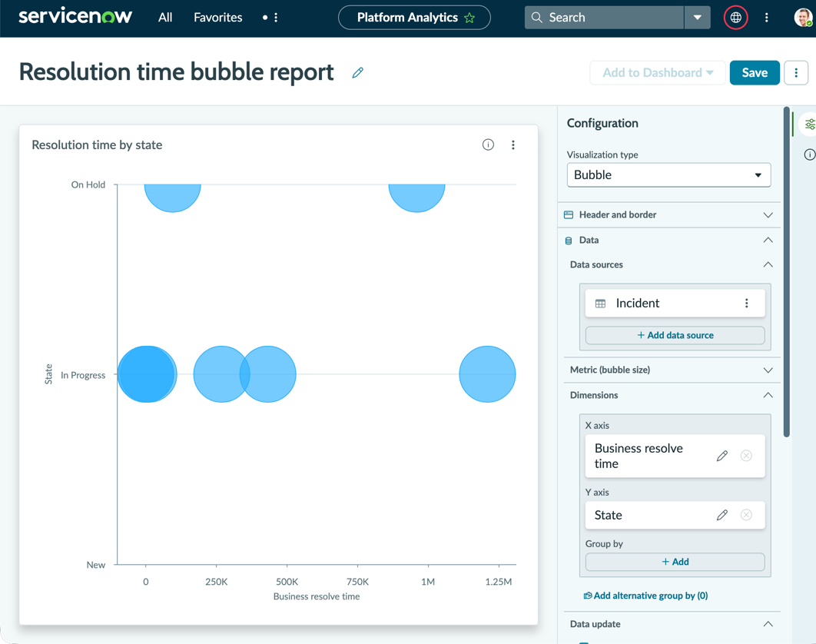Open the Favorites menu
This screenshot has width=816, height=644.
217,17
